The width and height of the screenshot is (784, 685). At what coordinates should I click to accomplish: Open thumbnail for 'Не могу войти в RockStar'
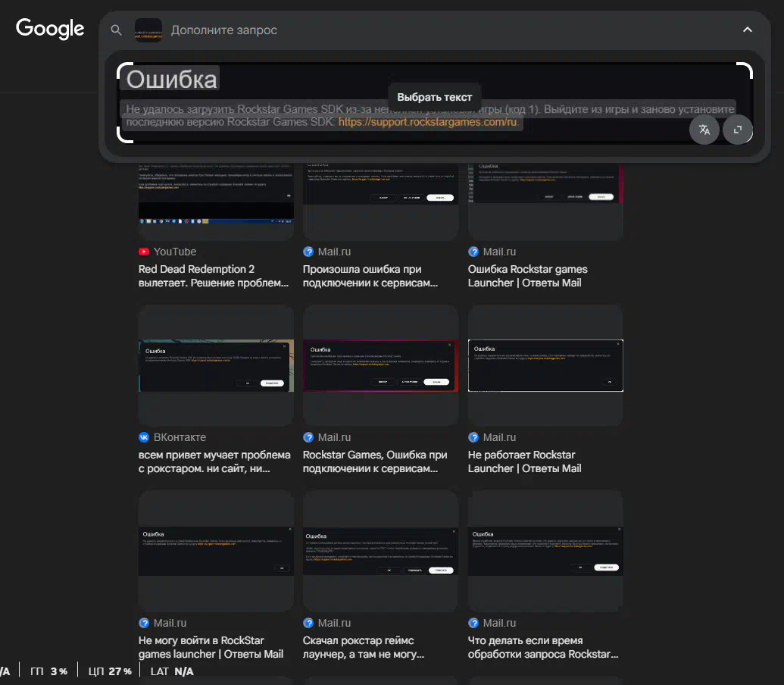[216, 551]
